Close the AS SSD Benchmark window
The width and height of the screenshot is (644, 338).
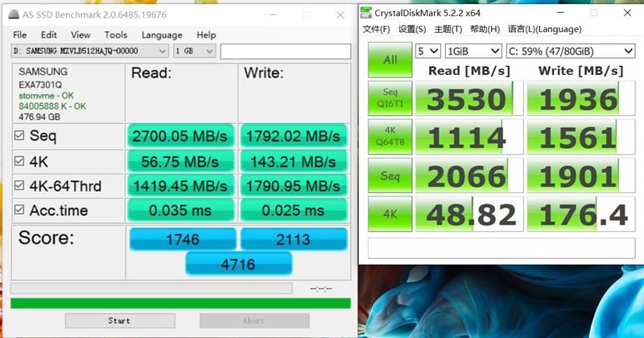click(340, 15)
